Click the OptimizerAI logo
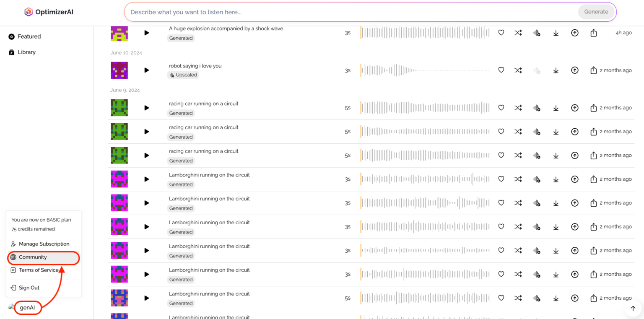Screen dimensions: 644x319 click(x=49, y=12)
